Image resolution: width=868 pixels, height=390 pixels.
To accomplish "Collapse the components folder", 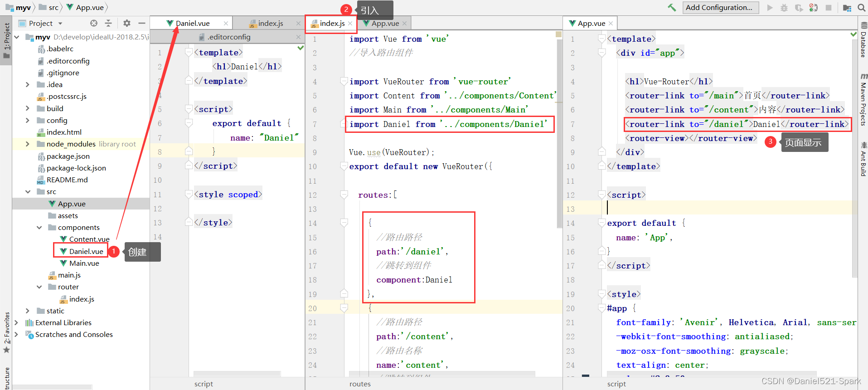I will tap(39, 227).
